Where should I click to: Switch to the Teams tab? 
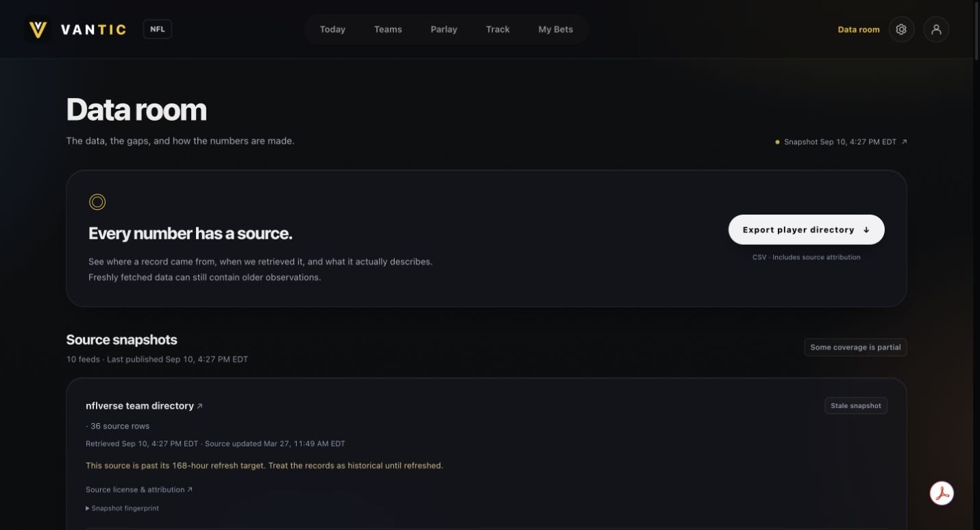pyautogui.click(x=388, y=29)
